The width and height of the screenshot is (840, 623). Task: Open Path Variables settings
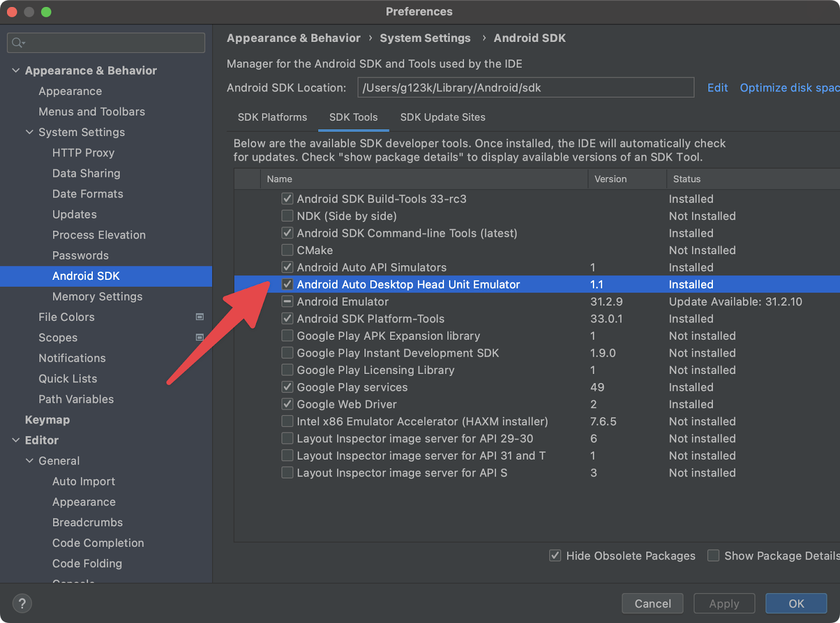click(x=76, y=399)
